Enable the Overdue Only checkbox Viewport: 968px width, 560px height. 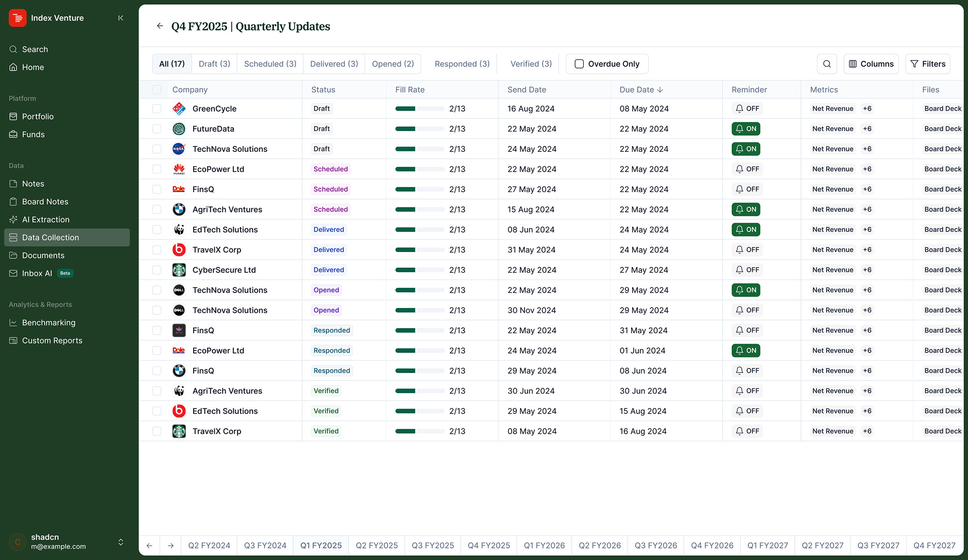[x=579, y=64]
